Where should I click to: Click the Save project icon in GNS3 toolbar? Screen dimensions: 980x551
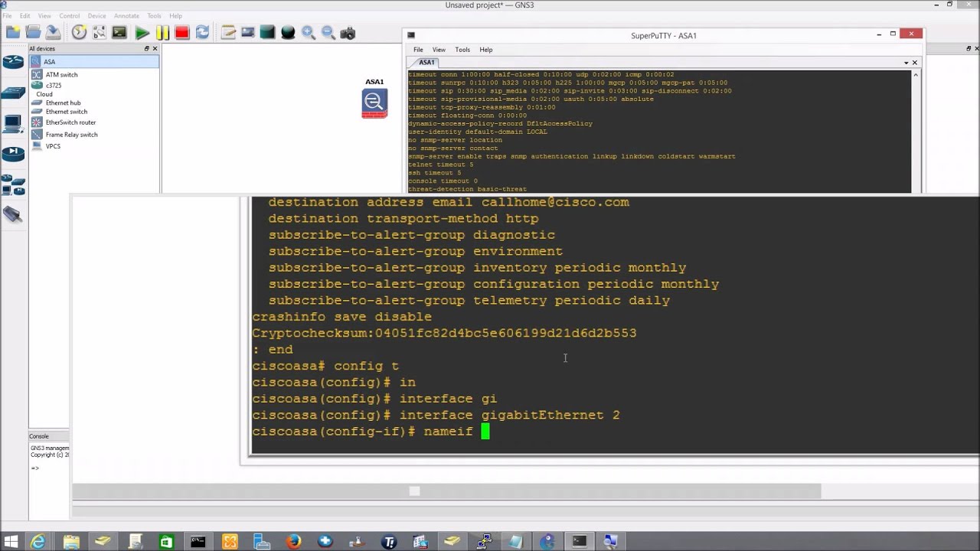click(x=53, y=32)
